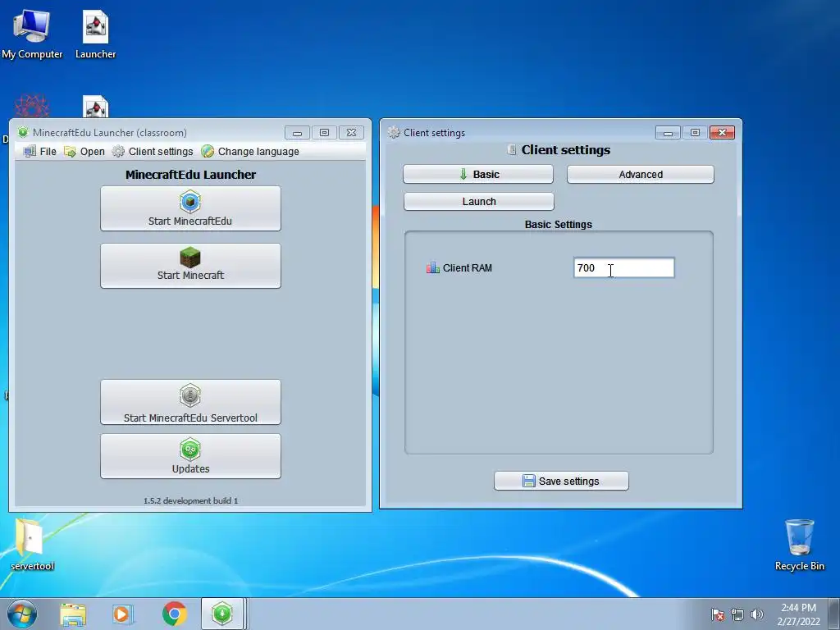Click the globe icon beside Change language
This screenshot has height=630, width=840.
pyautogui.click(x=208, y=152)
